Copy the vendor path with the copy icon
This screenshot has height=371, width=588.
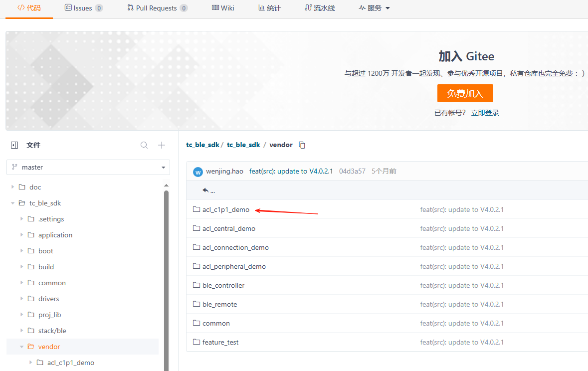[x=302, y=145]
